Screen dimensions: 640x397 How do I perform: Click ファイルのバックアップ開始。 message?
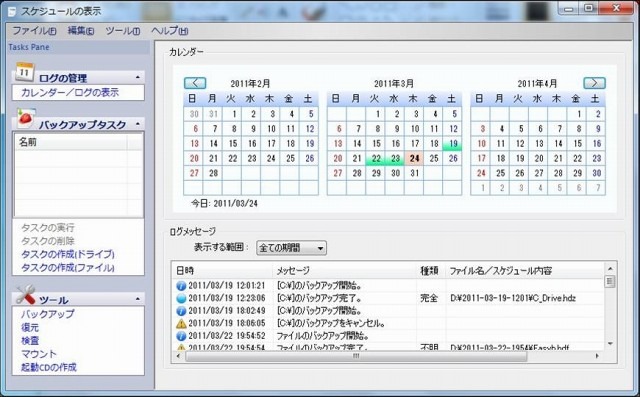click(x=323, y=336)
